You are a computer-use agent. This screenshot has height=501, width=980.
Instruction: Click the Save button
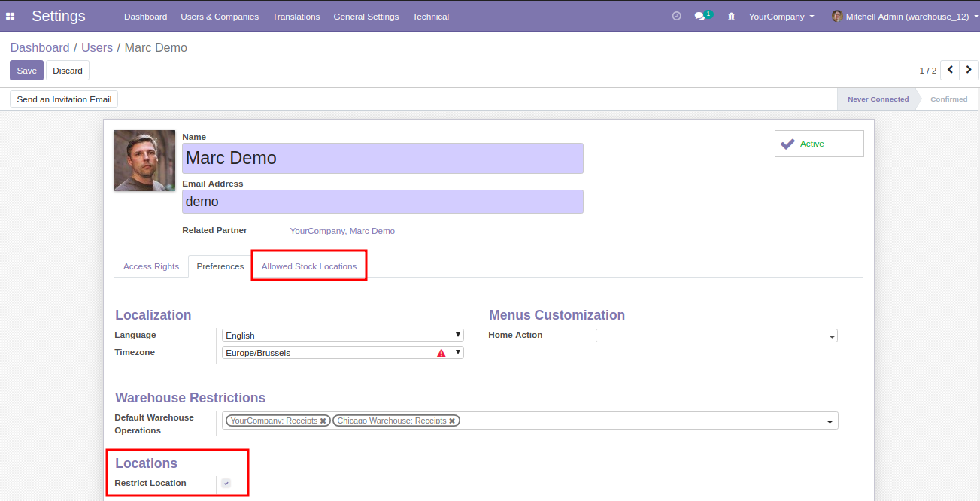point(26,71)
